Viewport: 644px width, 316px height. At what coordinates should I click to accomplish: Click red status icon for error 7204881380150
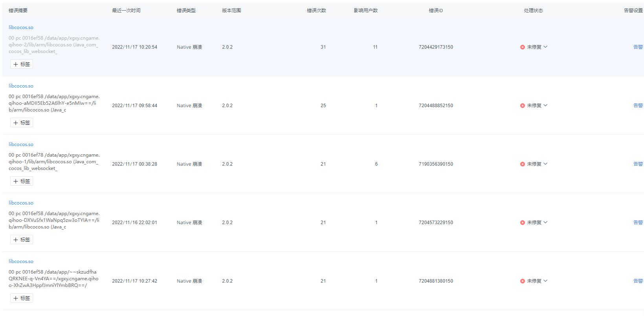pos(522,281)
